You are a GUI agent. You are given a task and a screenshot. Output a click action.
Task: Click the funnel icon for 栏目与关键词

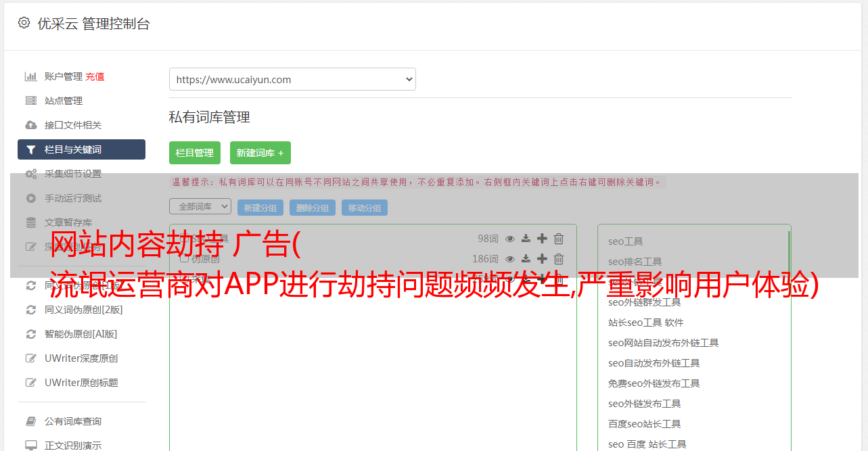pos(31,149)
